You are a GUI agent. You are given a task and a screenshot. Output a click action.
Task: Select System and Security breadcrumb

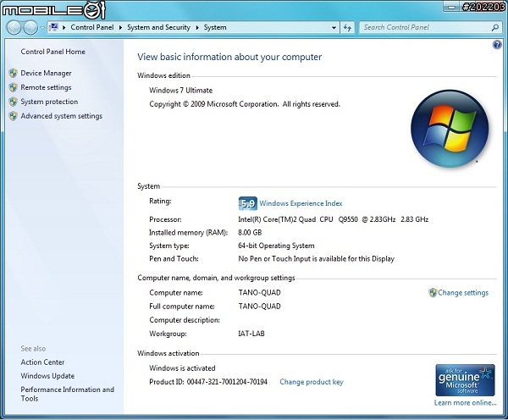point(158,28)
